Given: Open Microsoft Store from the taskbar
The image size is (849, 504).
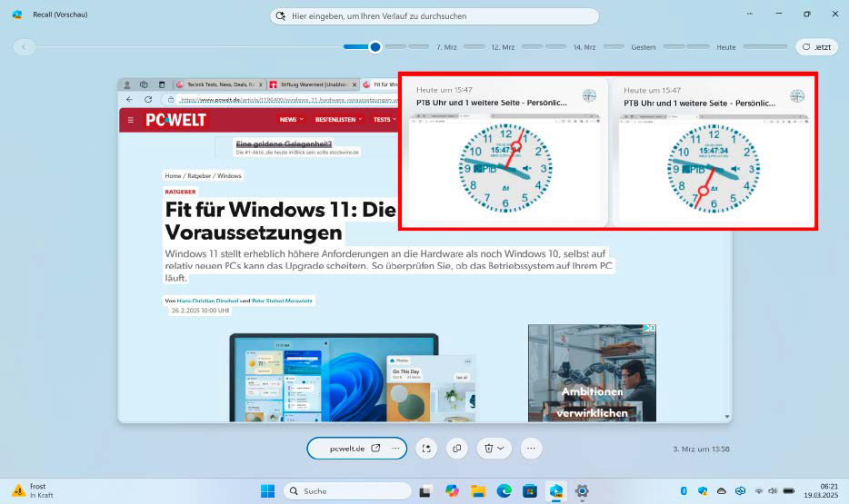Looking at the screenshot, I should pos(530,491).
